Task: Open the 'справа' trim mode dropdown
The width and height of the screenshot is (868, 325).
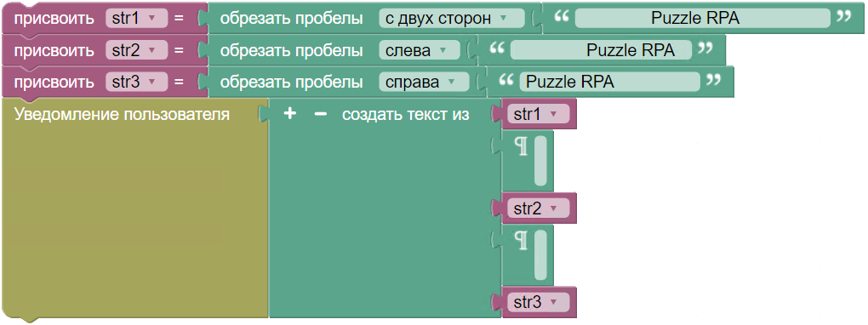Action: pyautogui.click(x=424, y=83)
